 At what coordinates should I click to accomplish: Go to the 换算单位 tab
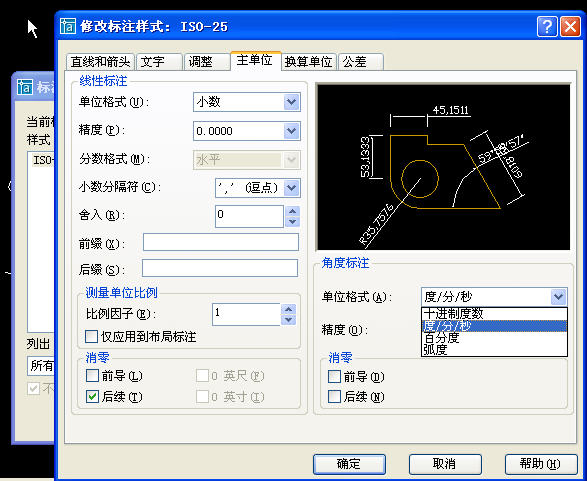click(309, 62)
